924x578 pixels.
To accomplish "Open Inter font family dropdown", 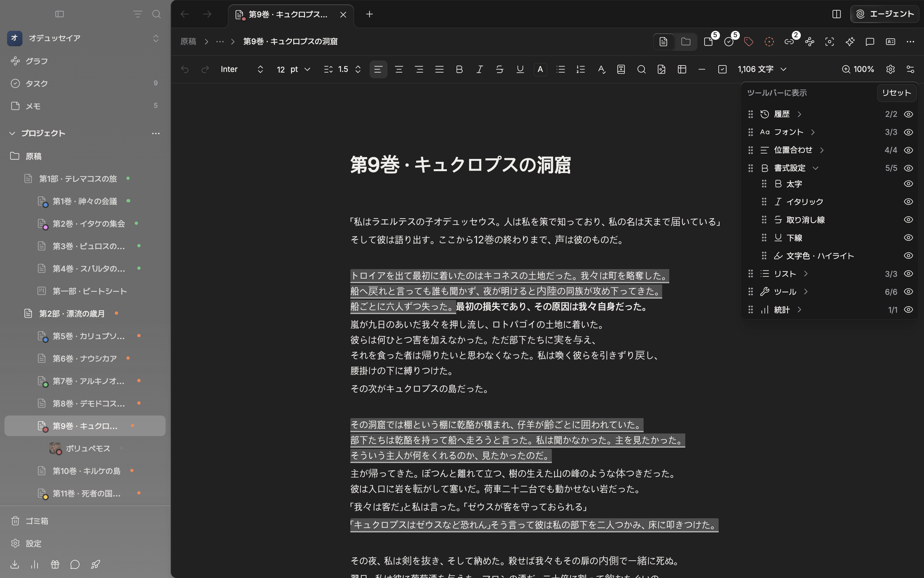I will (242, 69).
